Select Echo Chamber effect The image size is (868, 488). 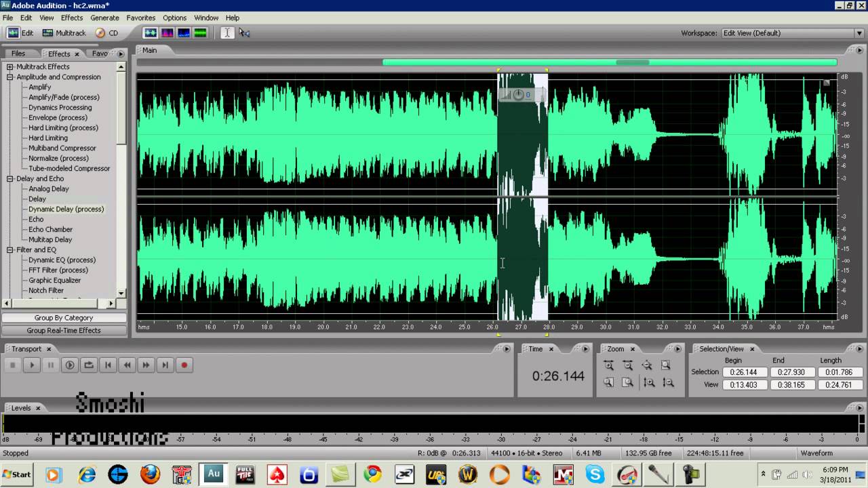(50, 229)
